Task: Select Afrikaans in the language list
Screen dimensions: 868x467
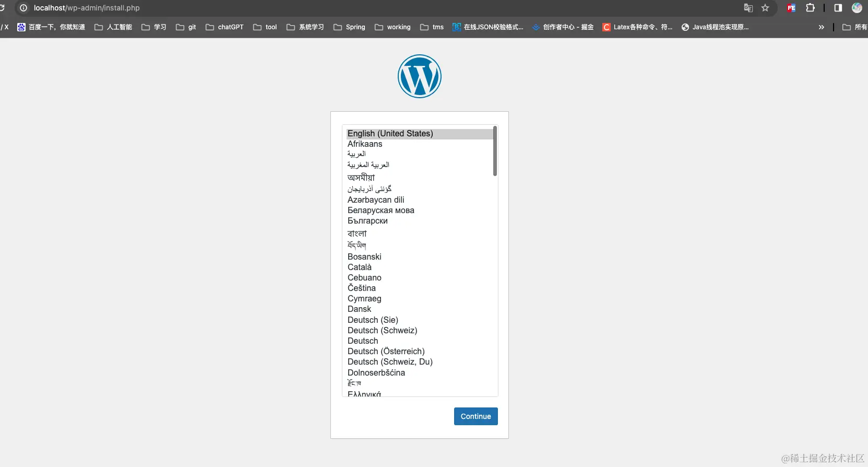Action: (420, 144)
